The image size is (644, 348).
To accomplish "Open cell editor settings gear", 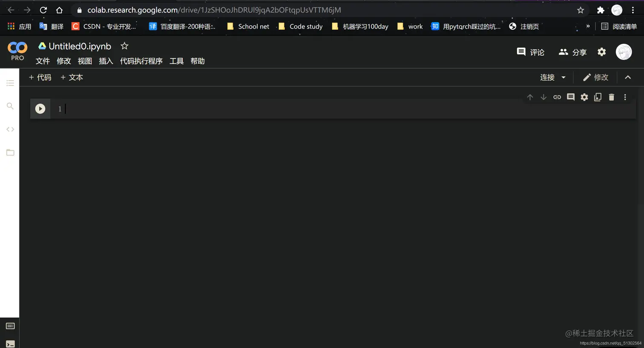I will tap(584, 97).
